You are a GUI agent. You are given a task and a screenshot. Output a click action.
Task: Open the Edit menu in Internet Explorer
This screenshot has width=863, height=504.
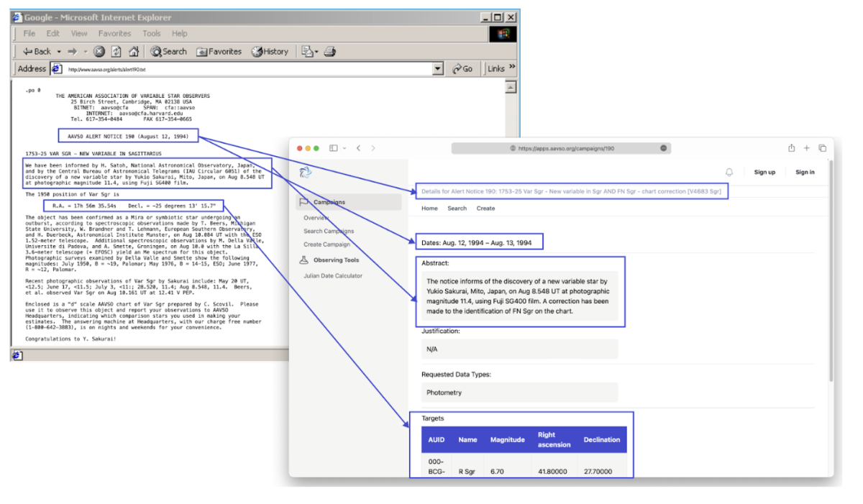click(53, 33)
